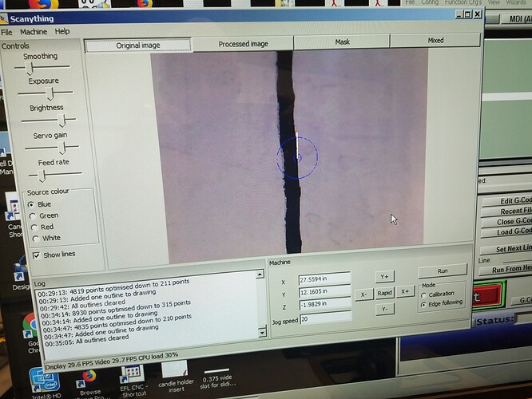Image resolution: width=532 pixels, height=399 pixels.
Task: Open the Intel HD desktop shortcut
Action: [x=45, y=382]
